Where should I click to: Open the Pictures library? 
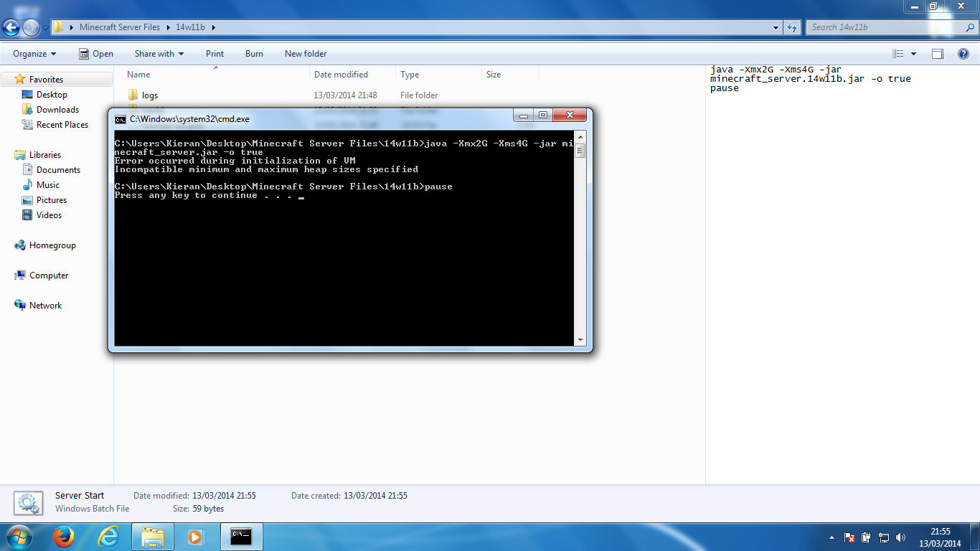[x=52, y=200]
